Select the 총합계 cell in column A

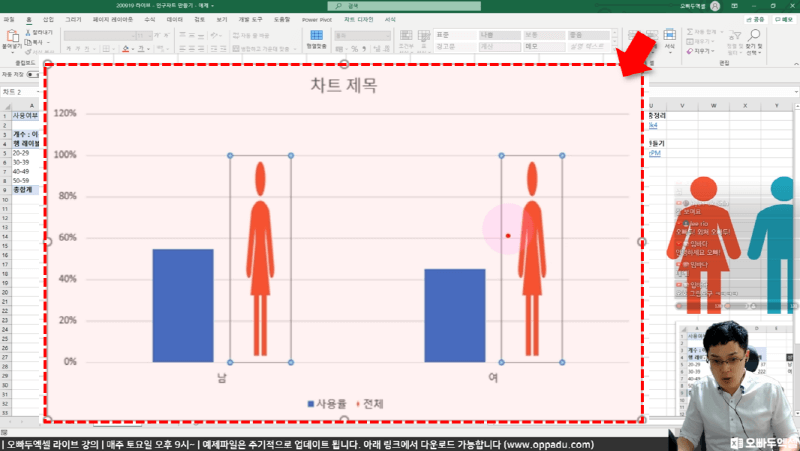pos(25,190)
